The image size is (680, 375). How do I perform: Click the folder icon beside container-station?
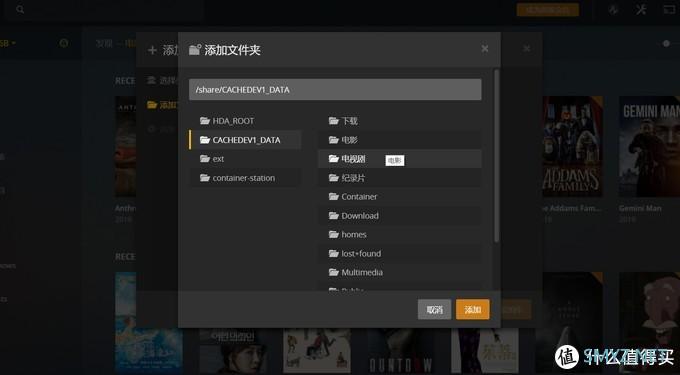[x=205, y=178]
